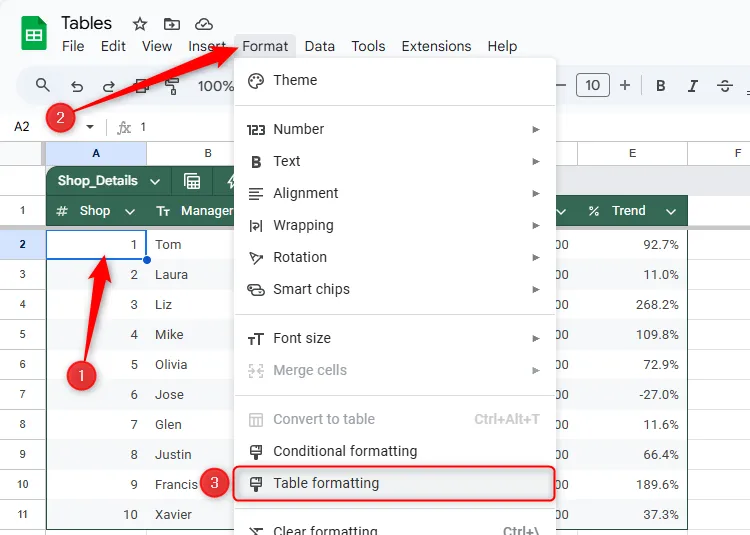The height and width of the screenshot is (535, 750).
Task: Click the search magnifier in toolbar
Action: pyautogui.click(x=43, y=86)
